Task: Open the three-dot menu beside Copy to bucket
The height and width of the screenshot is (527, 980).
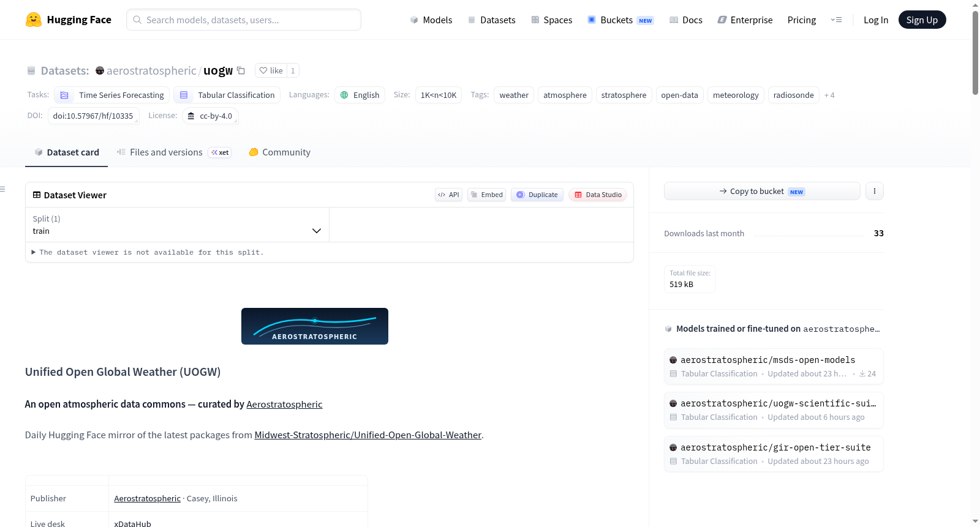Action: [x=875, y=191]
